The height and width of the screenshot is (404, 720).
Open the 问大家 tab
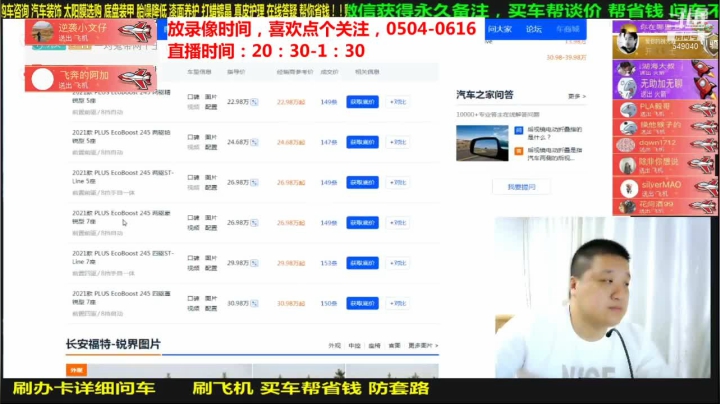pos(500,29)
